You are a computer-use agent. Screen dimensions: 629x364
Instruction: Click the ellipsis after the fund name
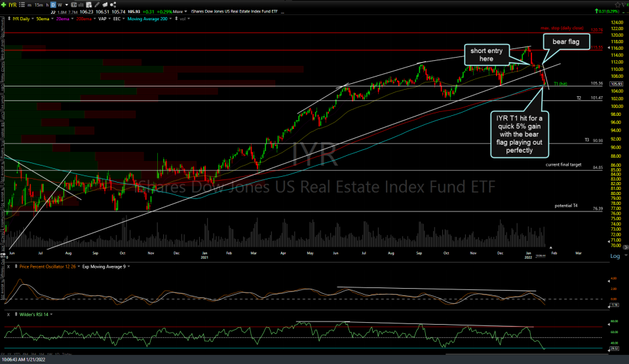[x=282, y=12]
